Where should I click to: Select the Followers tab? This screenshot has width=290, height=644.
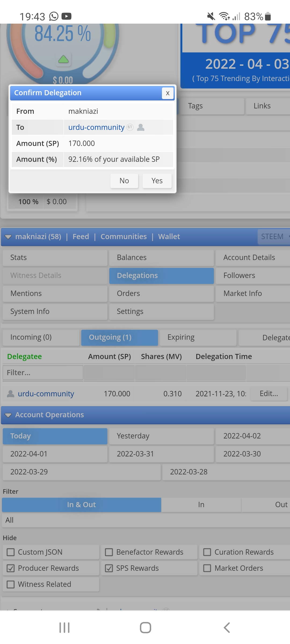253,276
